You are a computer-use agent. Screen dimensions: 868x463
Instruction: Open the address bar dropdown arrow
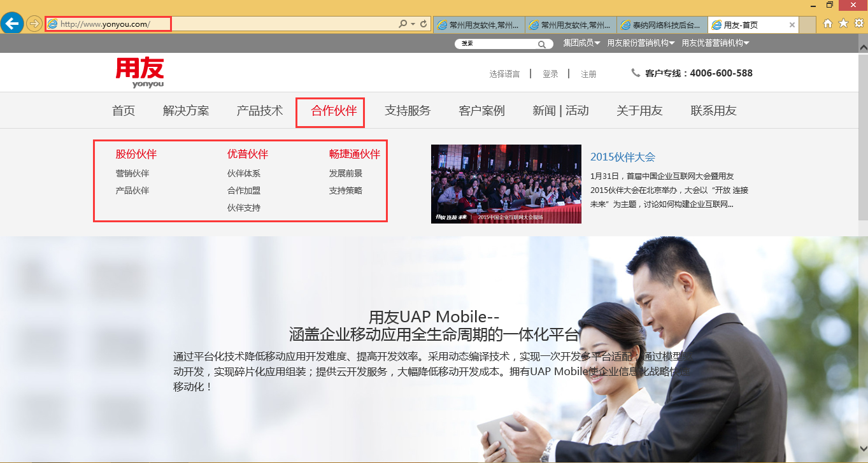click(x=412, y=24)
